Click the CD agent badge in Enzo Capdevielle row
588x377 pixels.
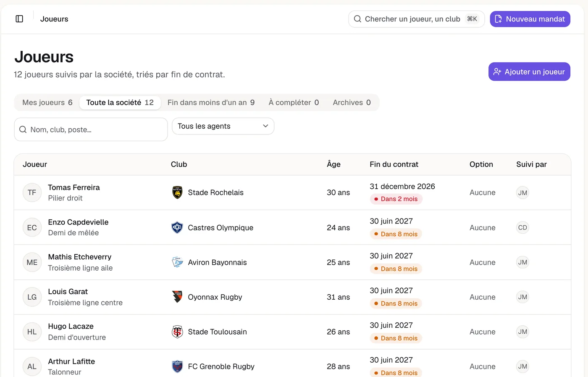522,227
